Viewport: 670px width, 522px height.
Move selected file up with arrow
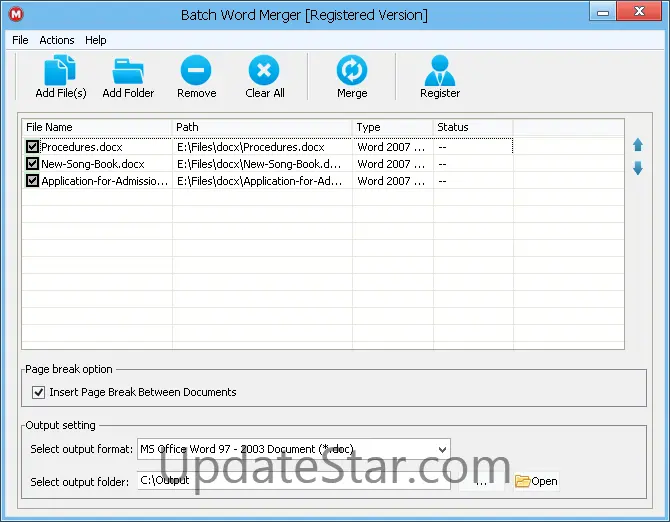click(638, 145)
